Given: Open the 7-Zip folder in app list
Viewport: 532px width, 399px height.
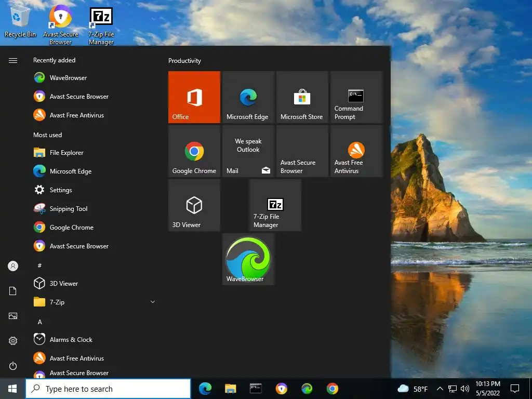Looking at the screenshot, I should (x=94, y=302).
